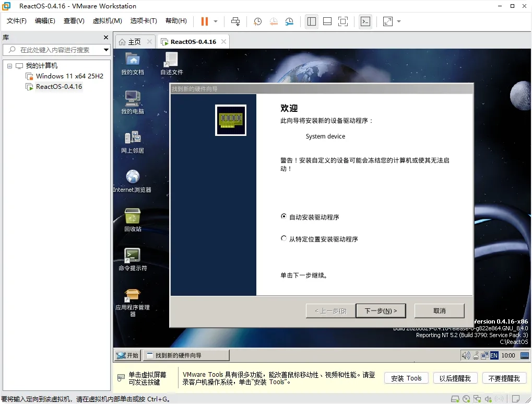Click the 网上邻居 desktop icon
532x404 pixels.
(133, 142)
